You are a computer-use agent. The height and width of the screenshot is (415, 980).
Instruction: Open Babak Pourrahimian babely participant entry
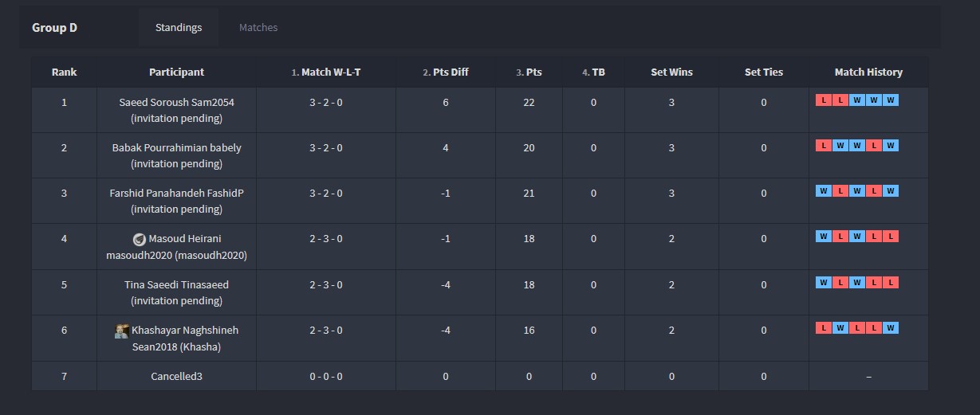(176, 148)
